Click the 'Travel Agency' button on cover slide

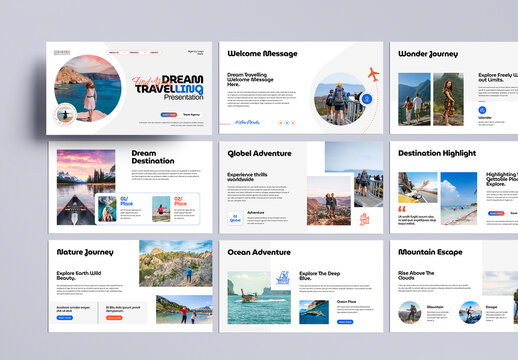191,115
